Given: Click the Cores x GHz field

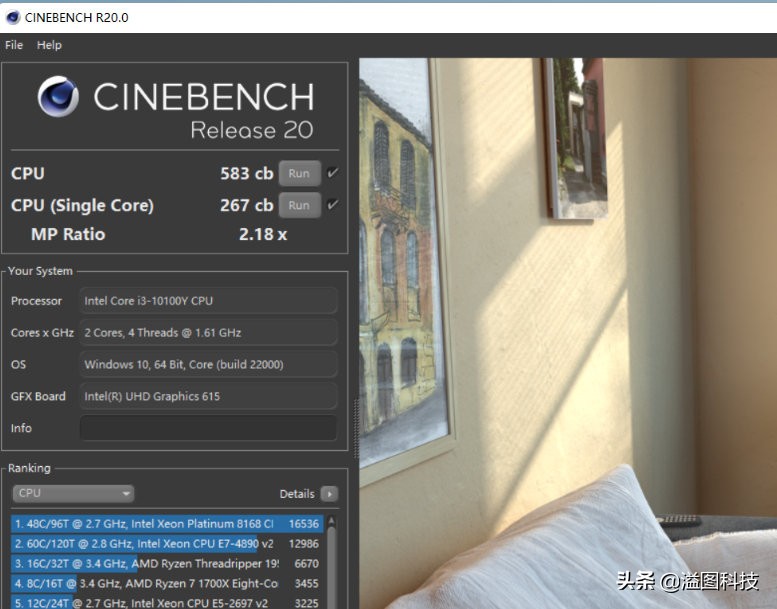Looking at the screenshot, I should coord(209,332).
